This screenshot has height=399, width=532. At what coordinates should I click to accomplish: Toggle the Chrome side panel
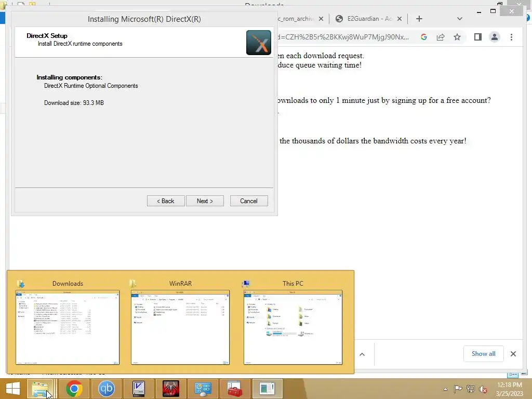(478, 37)
